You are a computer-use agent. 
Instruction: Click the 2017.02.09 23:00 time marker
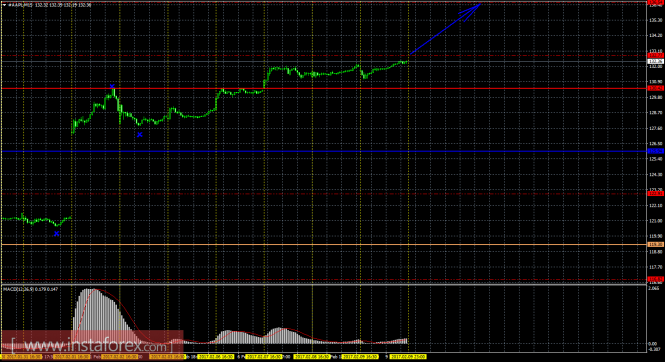408,357
